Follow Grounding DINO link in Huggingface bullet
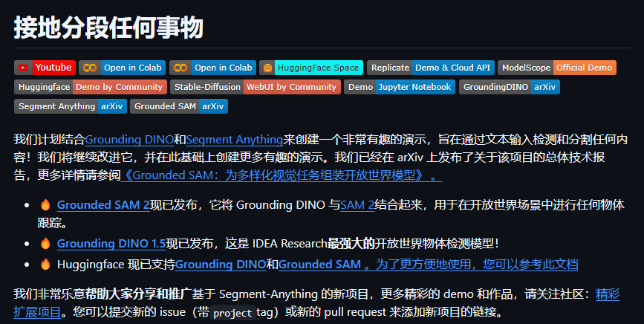644x324 pixels. coord(221,265)
